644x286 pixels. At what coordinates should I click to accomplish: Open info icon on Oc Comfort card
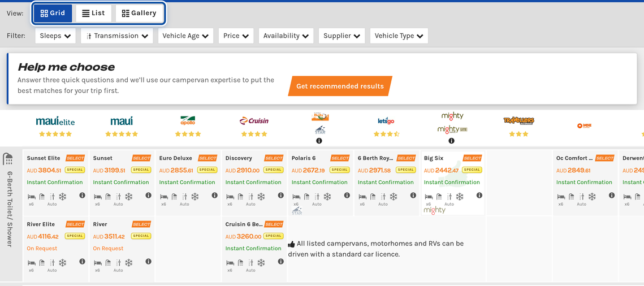tap(612, 196)
